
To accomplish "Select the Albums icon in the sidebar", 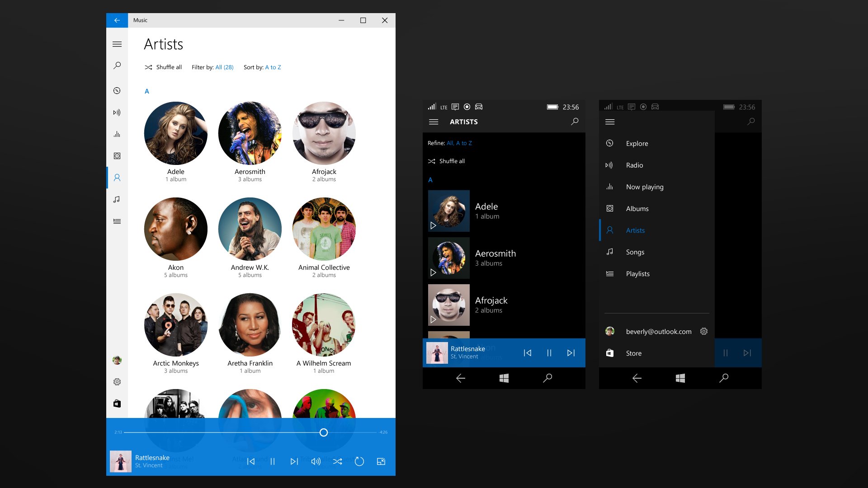I will (117, 156).
